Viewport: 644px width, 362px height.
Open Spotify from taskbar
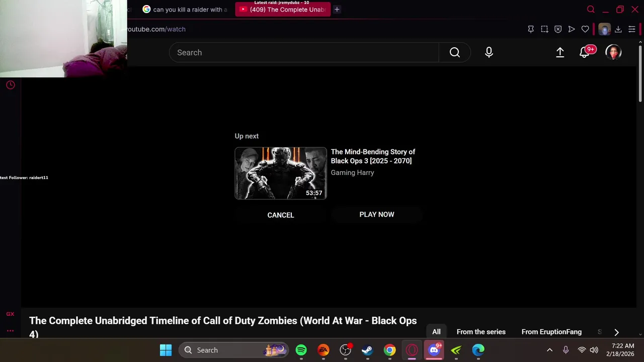point(301,350)
